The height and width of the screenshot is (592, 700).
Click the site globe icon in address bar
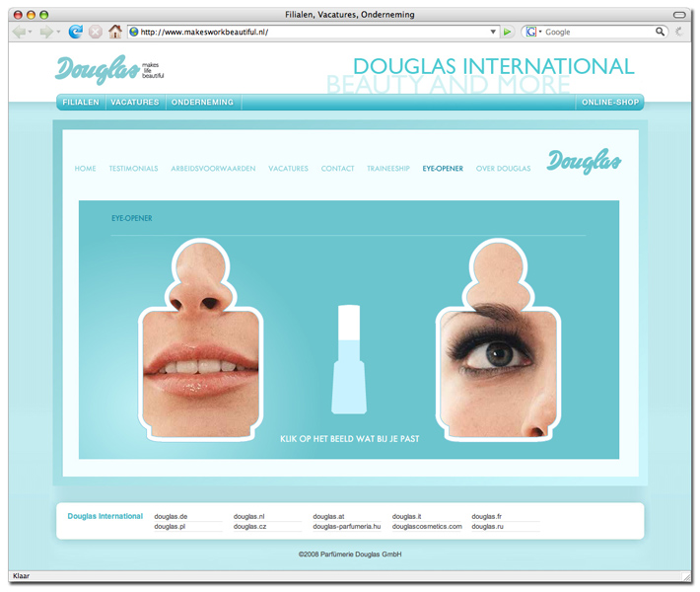[x=133, y=32]
